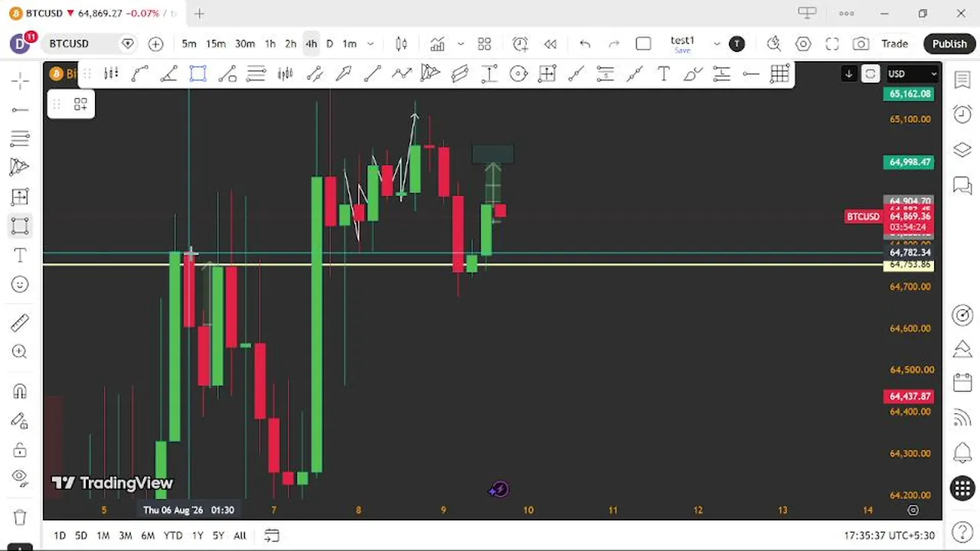Start bar replay mode
Screen dimensions: 980x551
(550, 44)
